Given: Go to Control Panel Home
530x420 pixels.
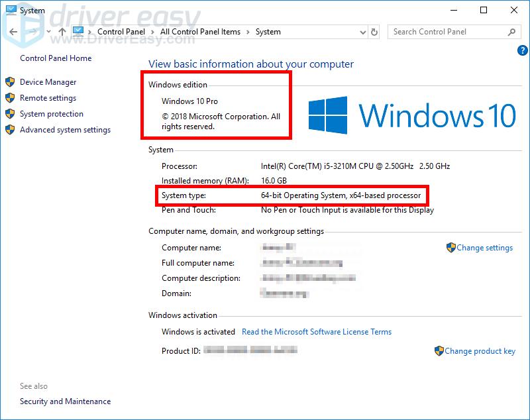Looking at the screenshot, I should pos(56,58).
